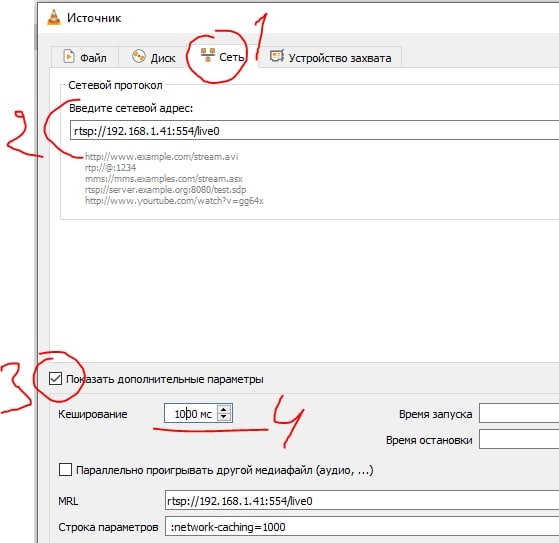Open the Устройство захвата tab

click(x=330, y=57)
